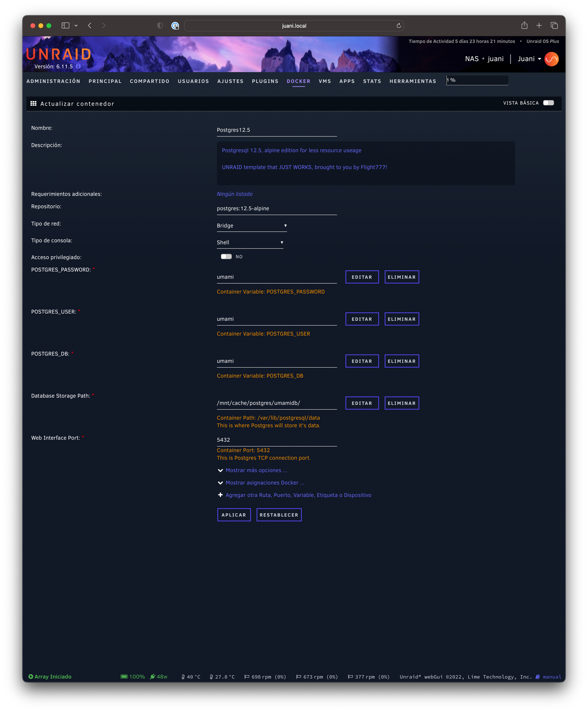Click the Safari sidebar toggle icon
The image size is (588, 712).
coord(65,25)
